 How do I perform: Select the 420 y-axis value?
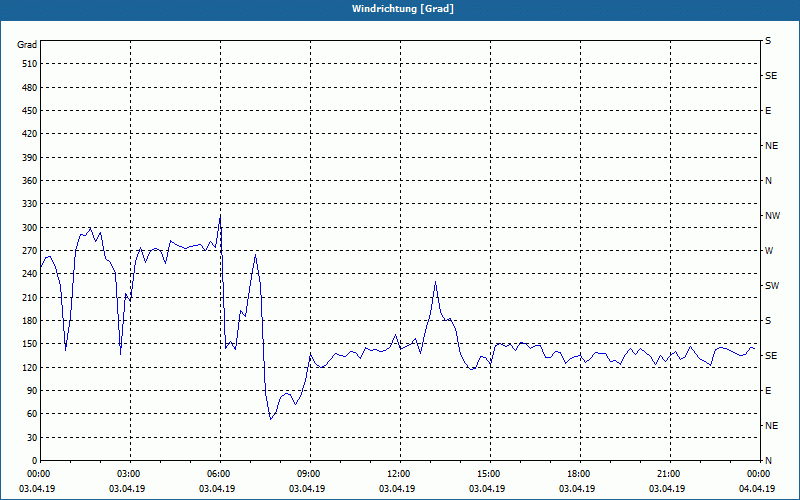[30, 134]
